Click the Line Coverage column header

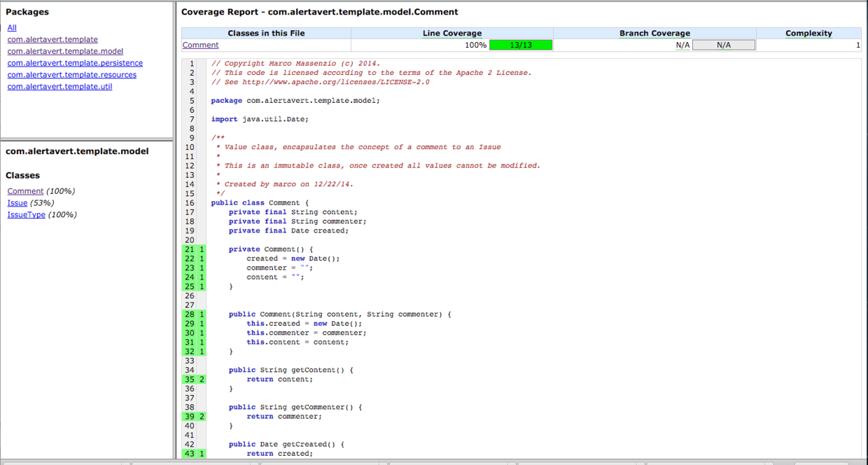pyautogui.click(x=451, y=33)
